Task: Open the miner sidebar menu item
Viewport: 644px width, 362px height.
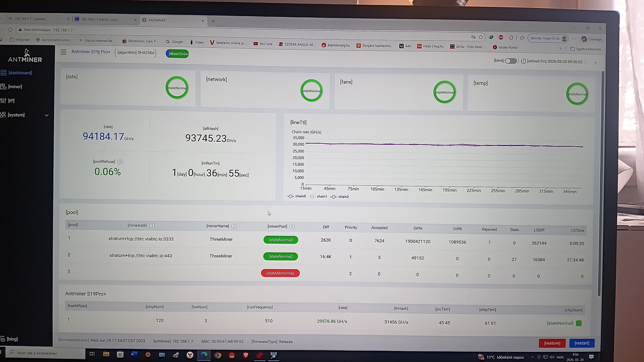Action: click(x=15, y=87)
